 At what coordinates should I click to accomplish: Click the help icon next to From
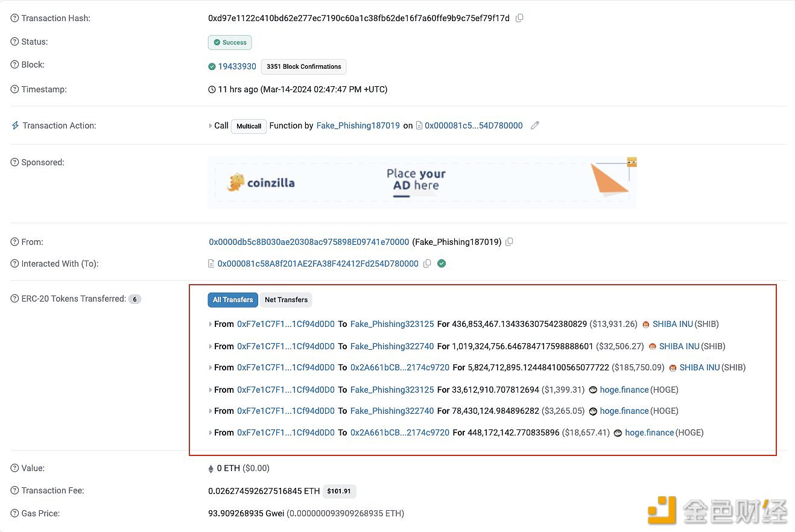coord(14,242)
